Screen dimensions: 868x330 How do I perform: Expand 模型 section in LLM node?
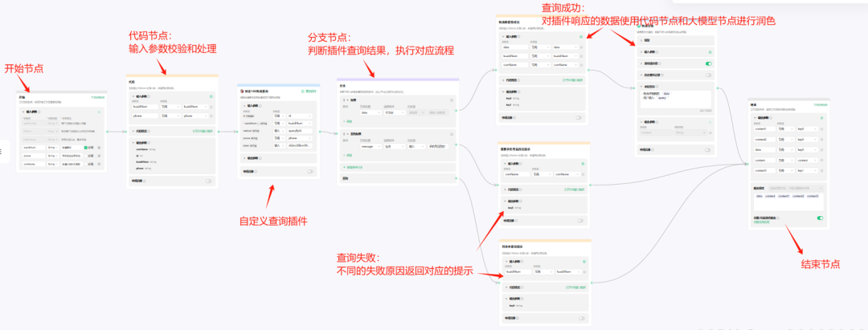coord(641,40)
